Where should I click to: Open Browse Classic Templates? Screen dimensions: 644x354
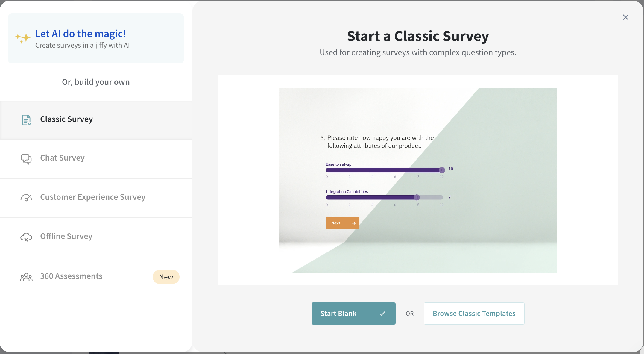[474, 313]
